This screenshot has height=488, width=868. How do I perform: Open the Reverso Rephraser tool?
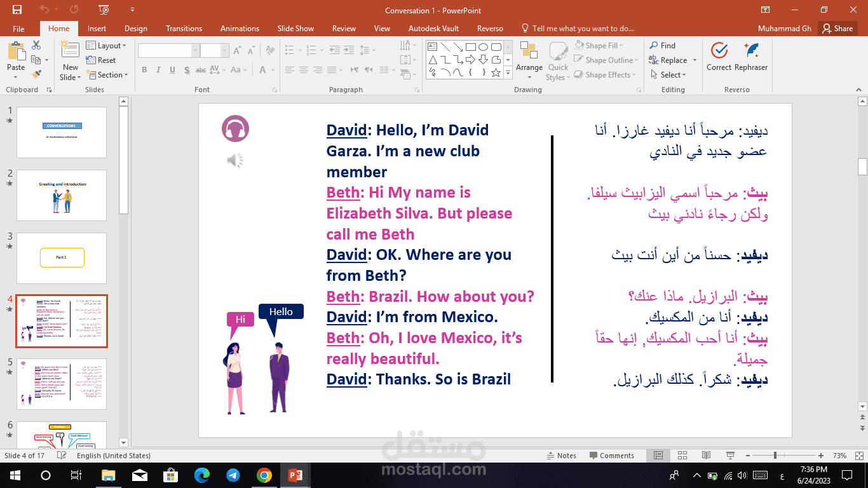pyautogui.click(x=751, y=57)
